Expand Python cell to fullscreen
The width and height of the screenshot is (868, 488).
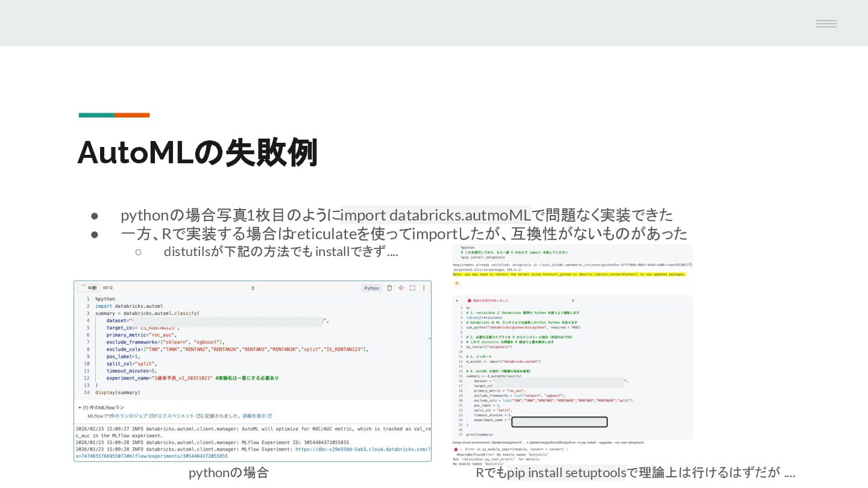pyautogui.click(x=412, y=288)
